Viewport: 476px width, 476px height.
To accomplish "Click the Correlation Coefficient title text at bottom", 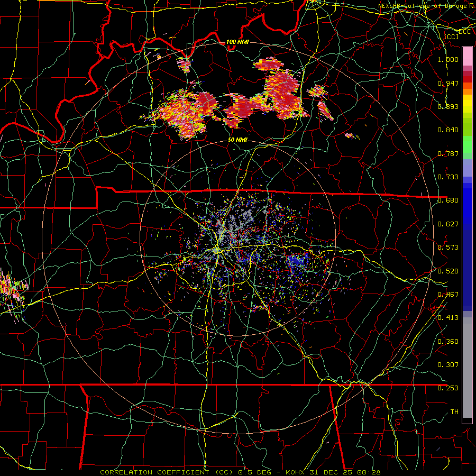I will (240, 472).
